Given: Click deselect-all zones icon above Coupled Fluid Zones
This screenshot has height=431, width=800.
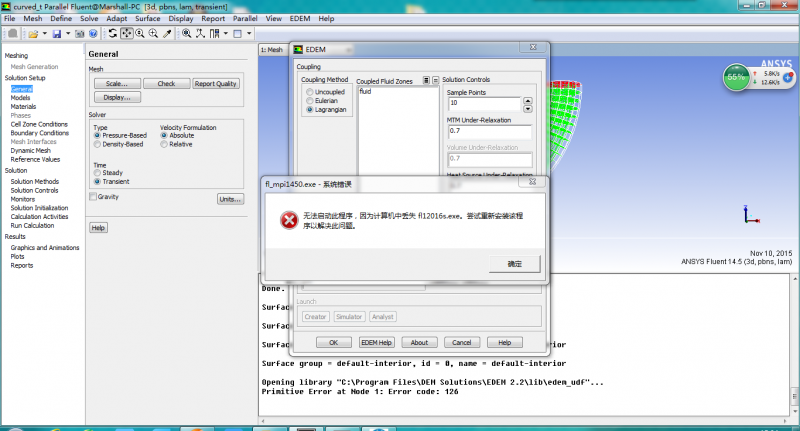Looking at the screenshot, I should [435, 80].
